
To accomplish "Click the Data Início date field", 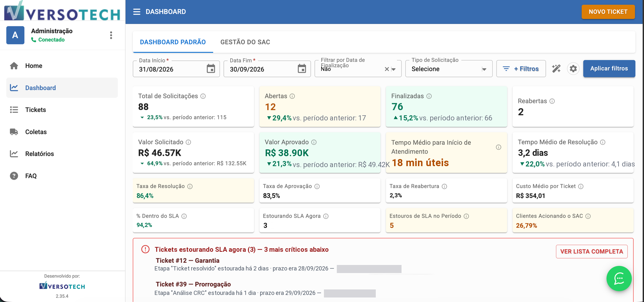I will [176, 69].
